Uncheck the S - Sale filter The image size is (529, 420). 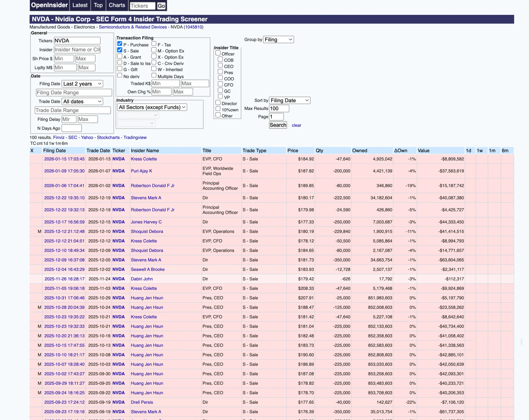(x=120, y=50)
